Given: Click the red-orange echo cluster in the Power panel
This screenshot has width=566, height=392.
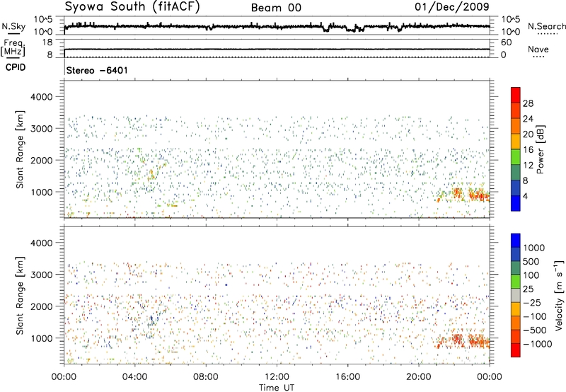Looking at the screenshot, I should [464, 194].
